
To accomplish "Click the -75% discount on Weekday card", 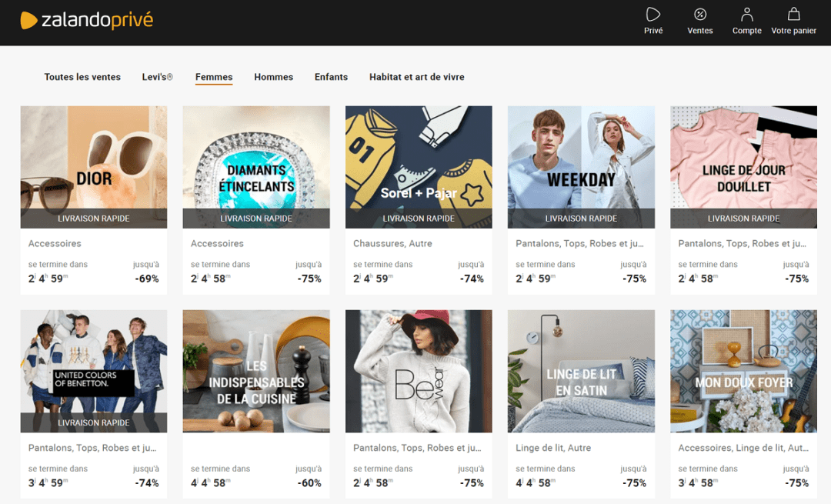I will [x=634, y=279].
